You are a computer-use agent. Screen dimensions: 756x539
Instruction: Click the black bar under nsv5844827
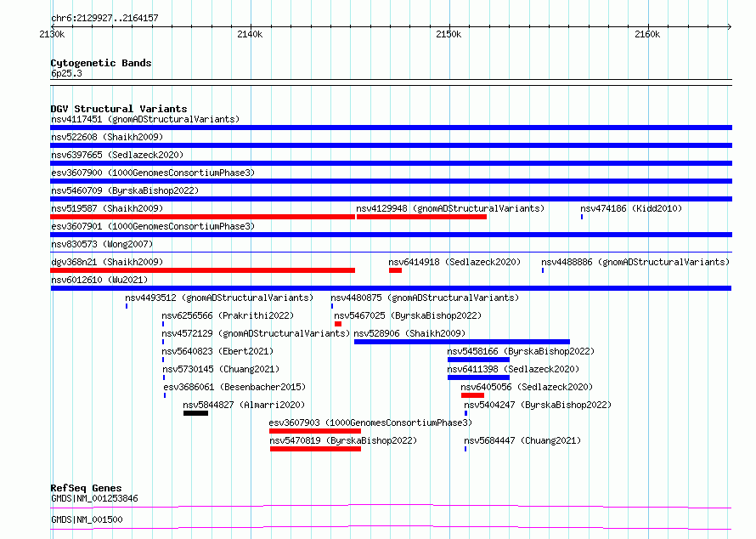coord(195,413)
